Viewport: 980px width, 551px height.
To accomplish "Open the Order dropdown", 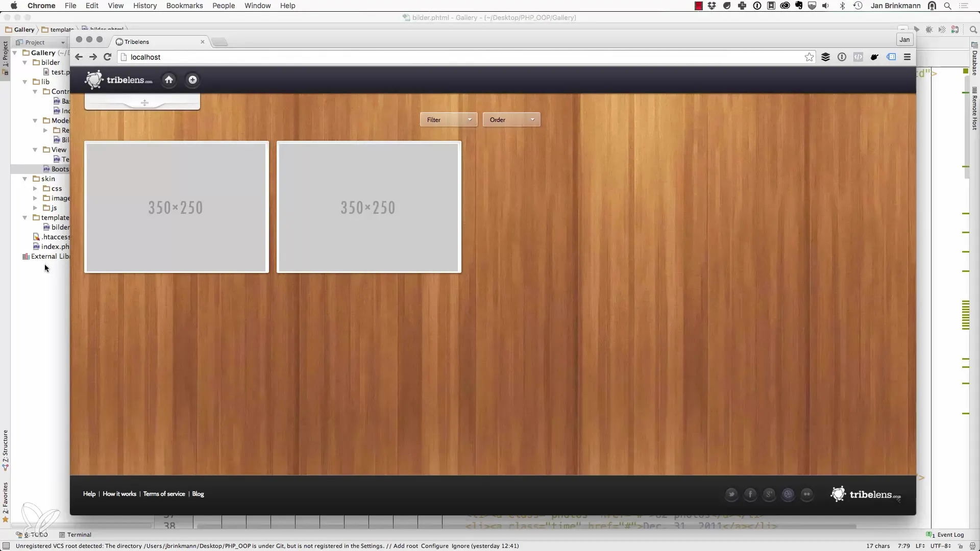I will click(x=511, y=120).
